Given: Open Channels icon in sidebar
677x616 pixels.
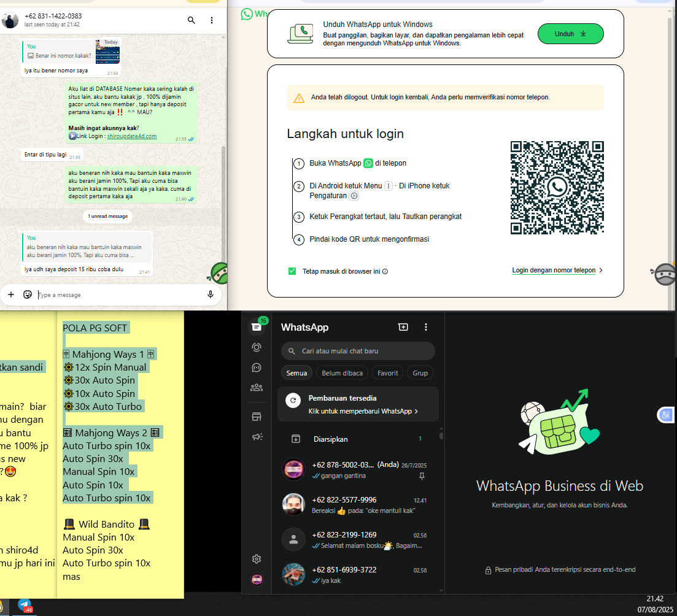Looking at the screenshot, I should [257, 368].
